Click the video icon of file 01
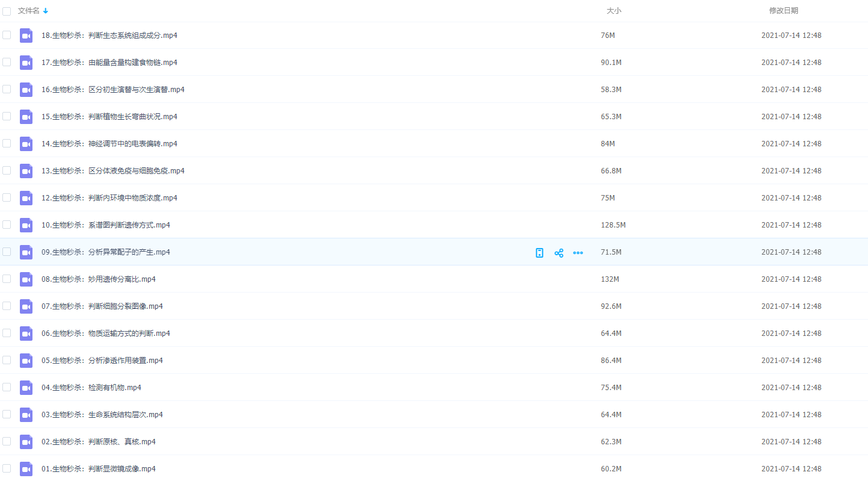 [x=26, y=469]
